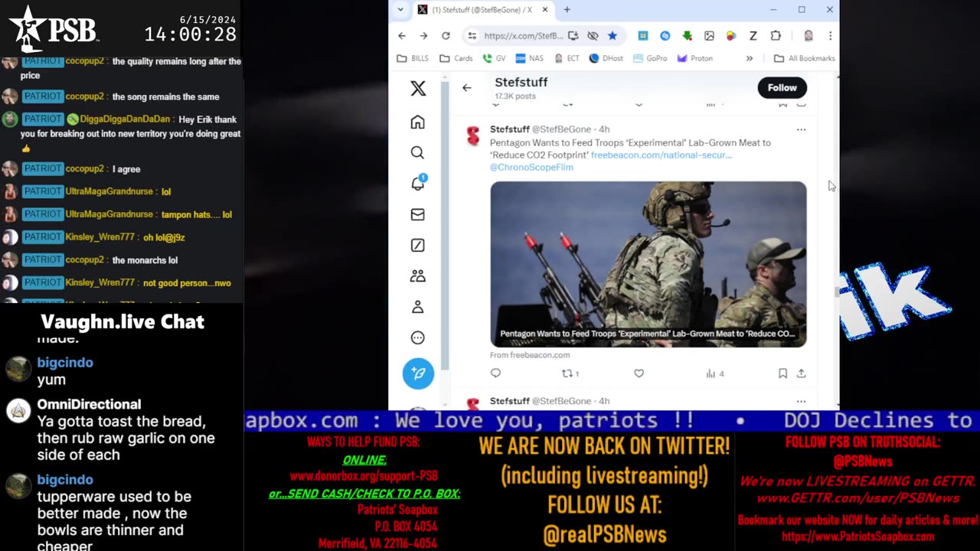Click the X logo in sidebar
The width and height of the screenshot is (980, 551).
tap(418, 88)
